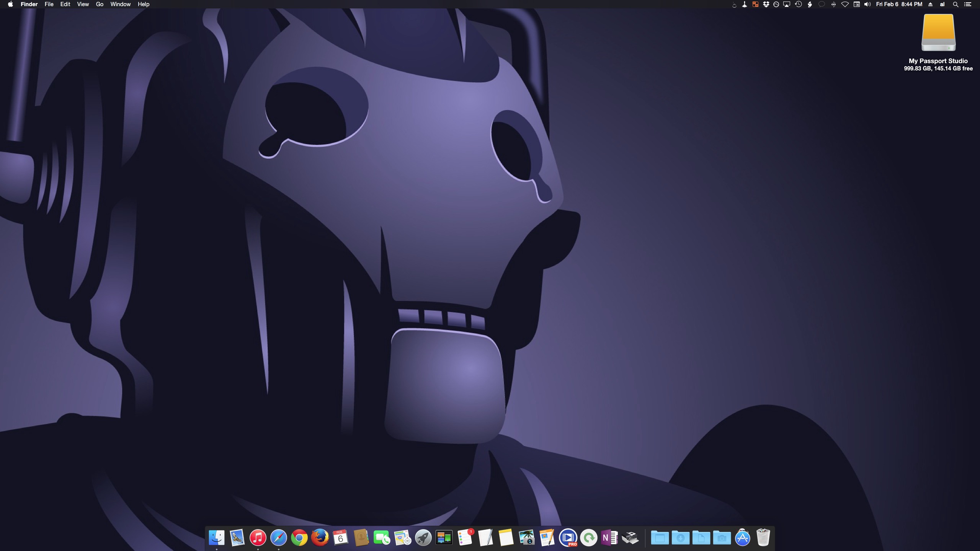Open iTunes from the Dock

coord(258,538)
